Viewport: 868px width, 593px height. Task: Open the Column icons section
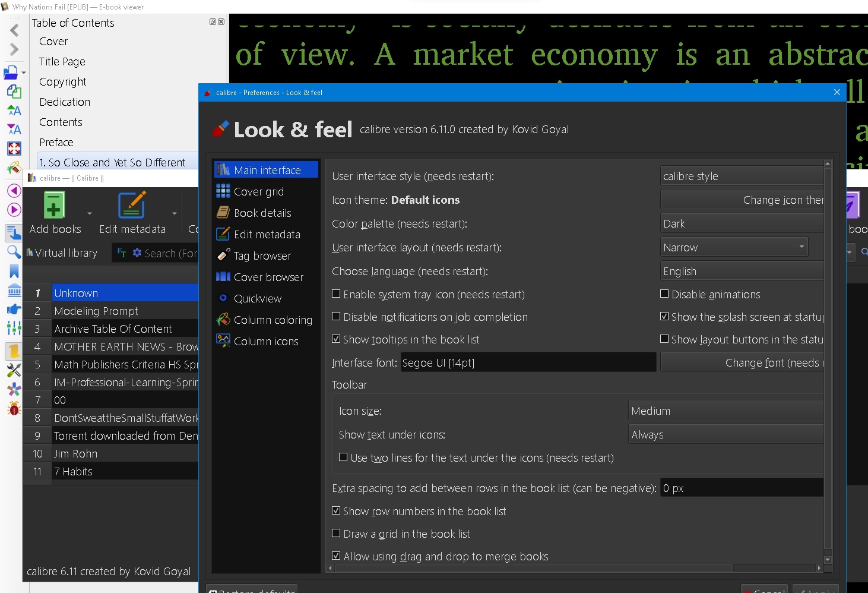pos(266,341)
